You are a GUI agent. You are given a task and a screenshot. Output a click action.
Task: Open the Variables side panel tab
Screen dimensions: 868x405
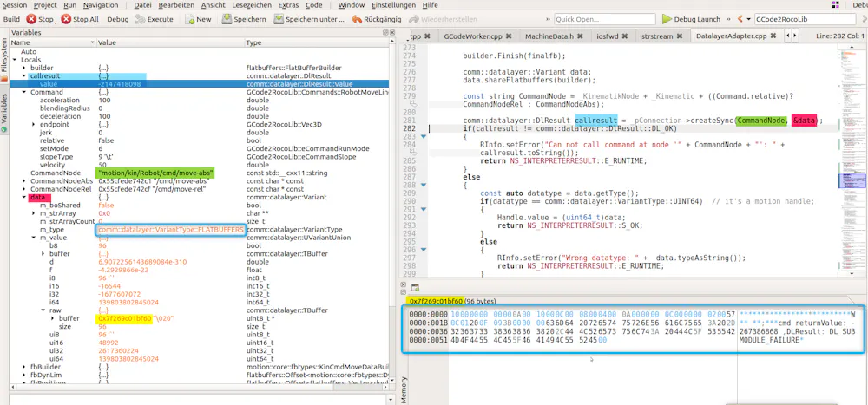(4, 113)
